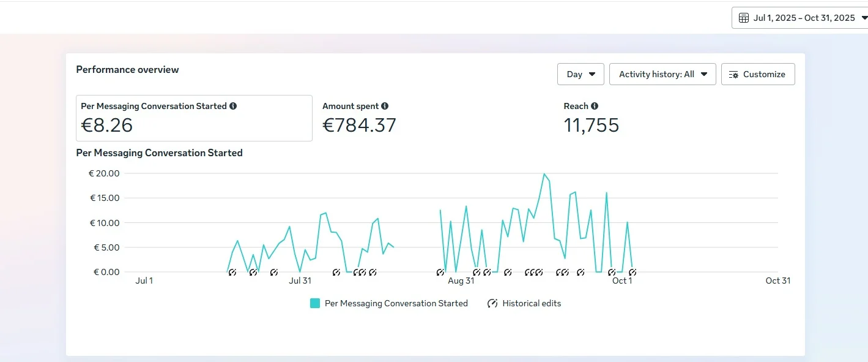Click info icon beside Per Messaging Conversation Started
Screen dimensions: 868x362
coord(233,106)
